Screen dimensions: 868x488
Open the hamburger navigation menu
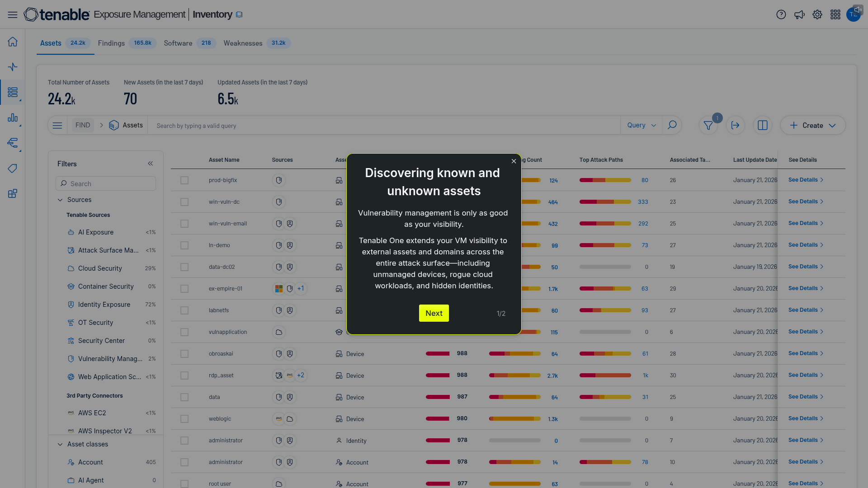[x=13, y=15]
